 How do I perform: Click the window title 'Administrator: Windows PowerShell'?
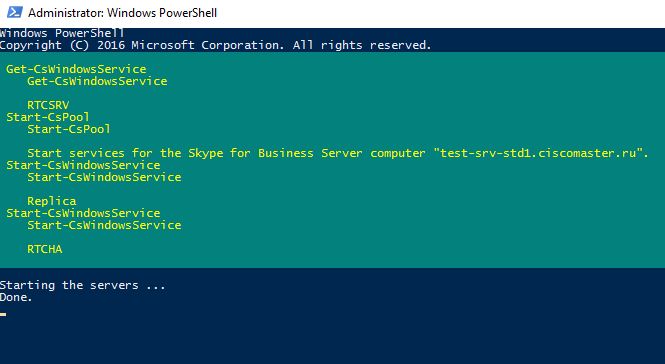[x=123, y=13]
